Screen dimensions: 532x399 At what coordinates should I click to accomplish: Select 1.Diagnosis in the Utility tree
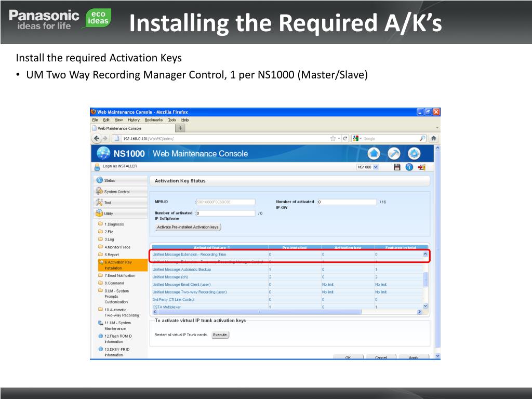pos(114,224)
